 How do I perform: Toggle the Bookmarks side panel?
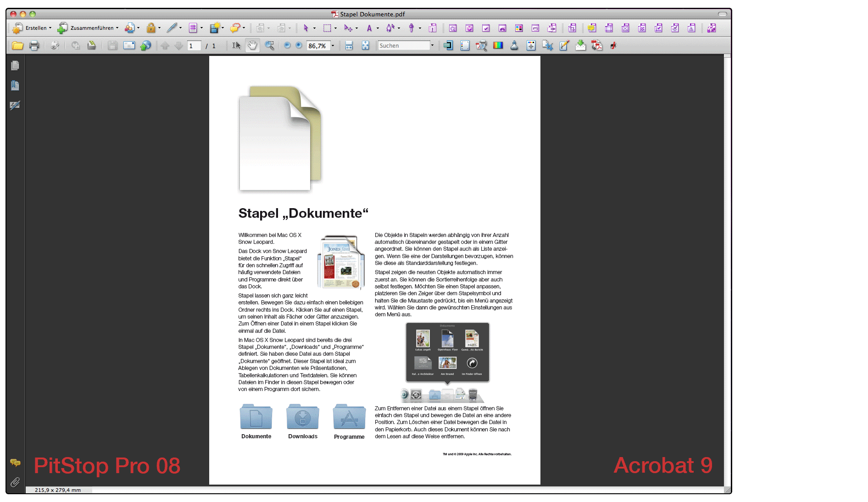[15, 86]
